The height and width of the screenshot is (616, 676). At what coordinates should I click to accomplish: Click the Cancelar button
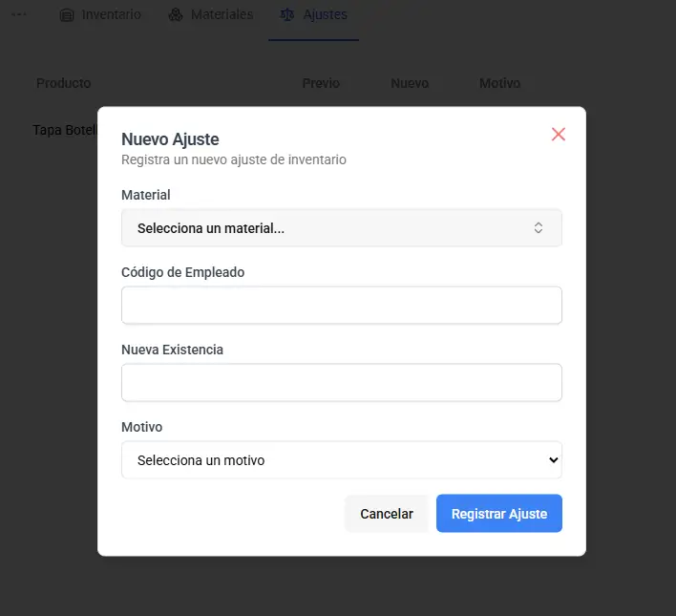[x=387, y=514]
